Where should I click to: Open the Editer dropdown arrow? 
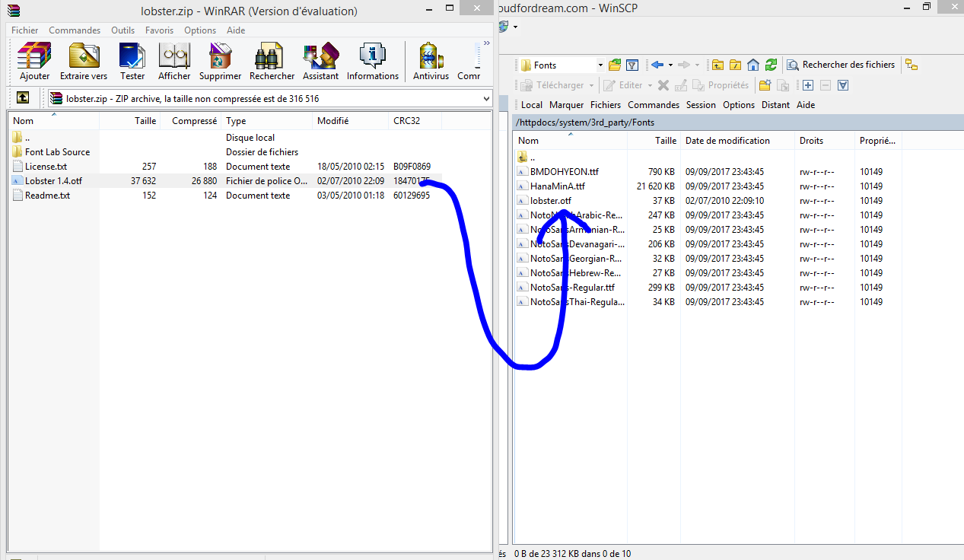tap(650, 85)
